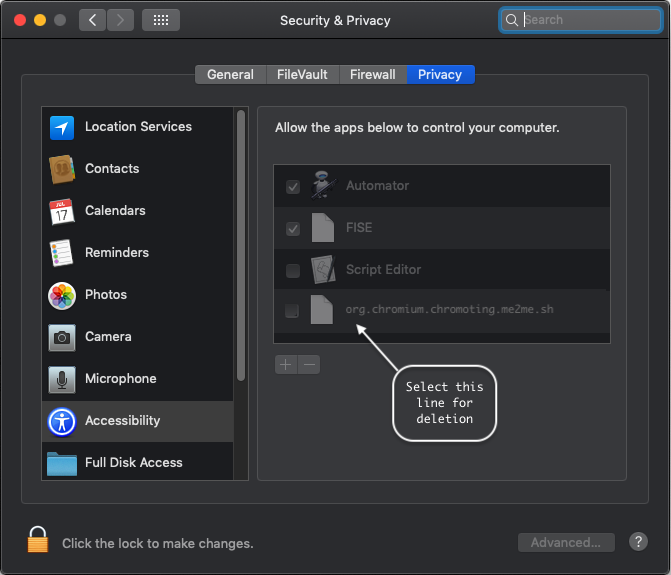Switch to the FileVault tab

(302, 74)
